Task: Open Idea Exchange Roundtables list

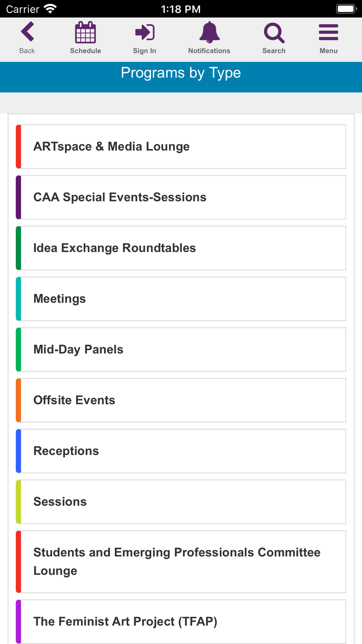Action: 181,248
